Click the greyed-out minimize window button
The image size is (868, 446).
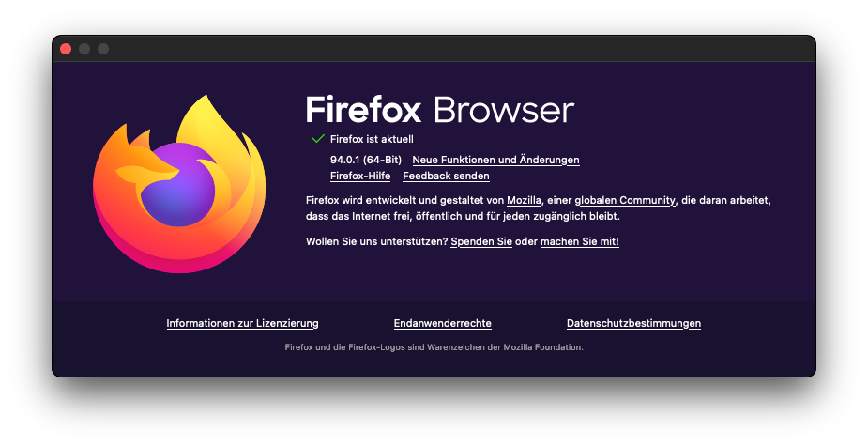(x=84, y=49)
